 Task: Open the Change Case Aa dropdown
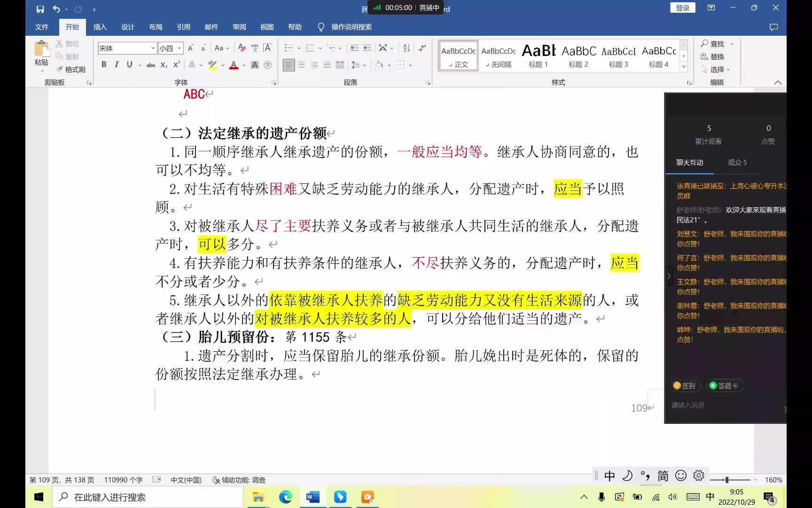coord(222,48)
